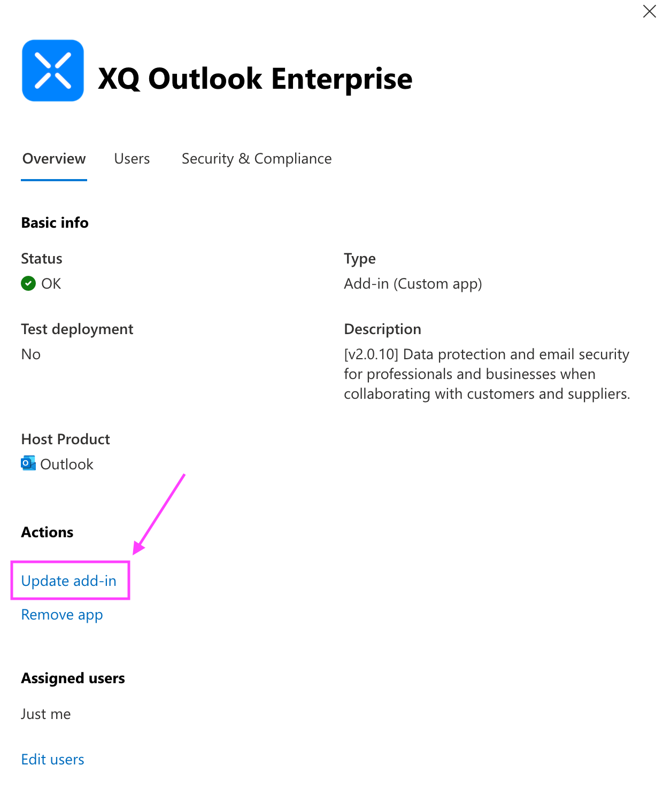Screen dimensions: 671x812
Task: Click the v2.0.10 description paragraph
Action: click(x=487, y=374)
